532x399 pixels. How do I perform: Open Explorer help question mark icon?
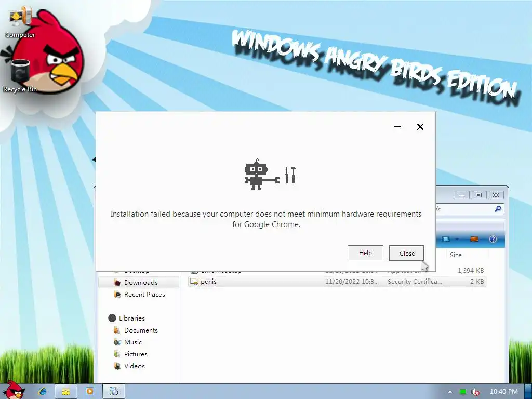493,239
